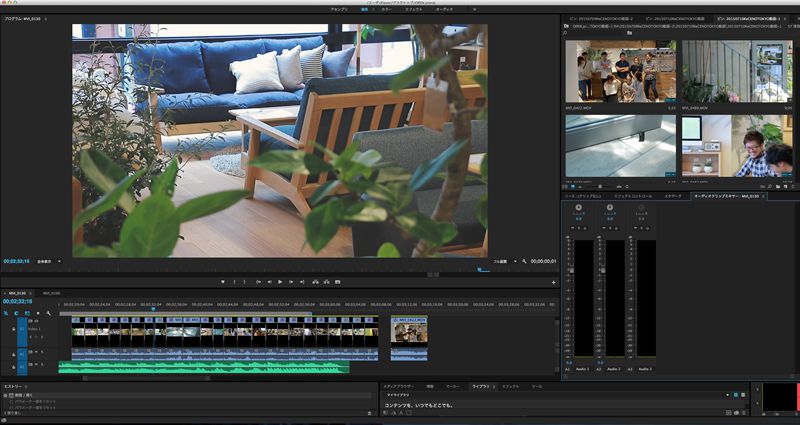Toggle timeline snapping magnet
The height and width of the screenshot is (425, 800).
[16, 313]
